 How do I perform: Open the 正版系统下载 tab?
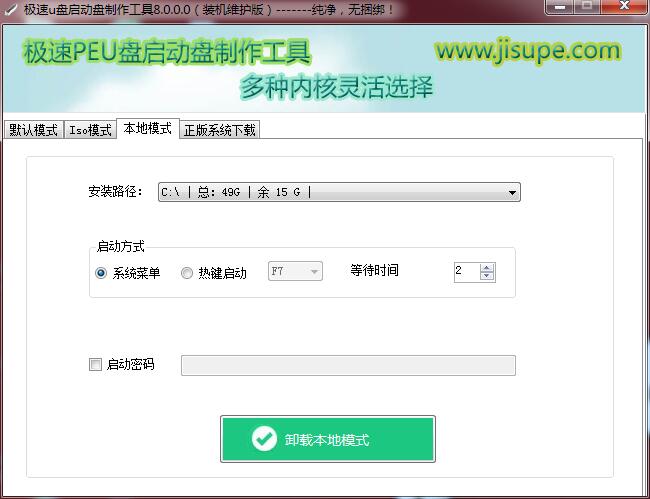(220, 130)
